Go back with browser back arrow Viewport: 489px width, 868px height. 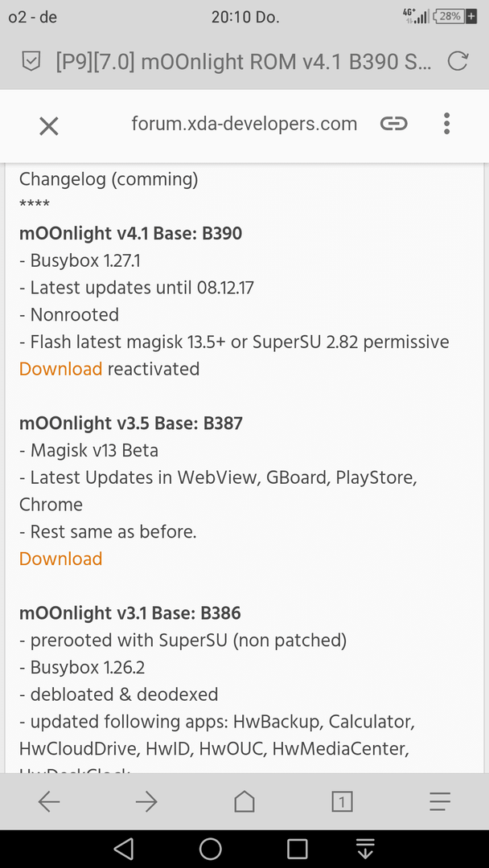click(49, 801)
